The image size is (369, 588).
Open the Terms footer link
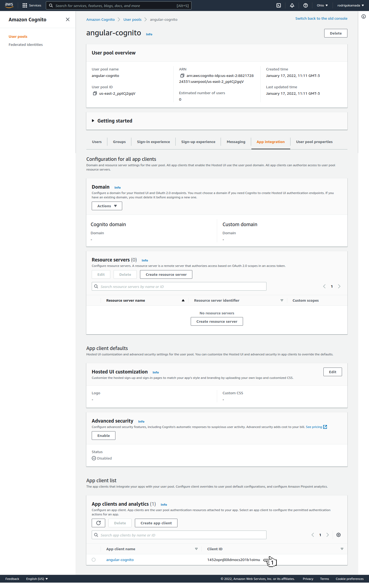(324, 579)
